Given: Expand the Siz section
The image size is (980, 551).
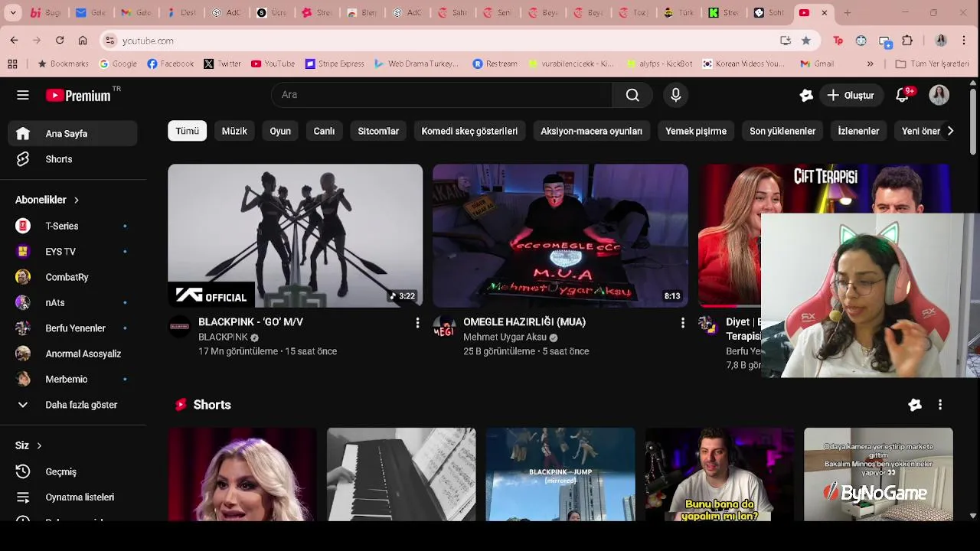Looking at the screenshot, I should [x=29, y=445].
